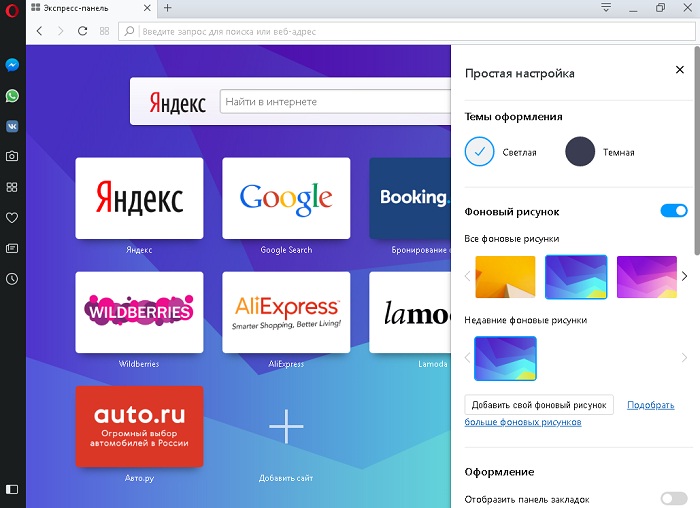This screenshot has height=508, width=700.
Task: Toggle sidebar panel icon at bottom left
Action: 12,489
